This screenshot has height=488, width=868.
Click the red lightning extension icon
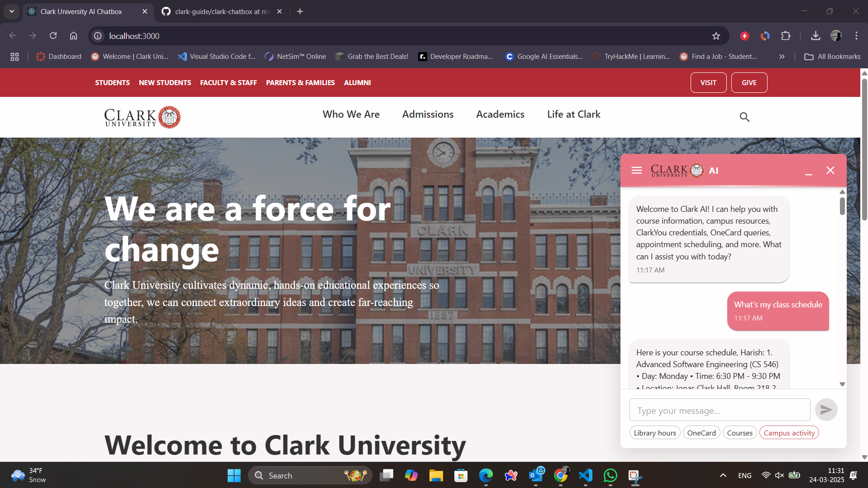(744, 36)
